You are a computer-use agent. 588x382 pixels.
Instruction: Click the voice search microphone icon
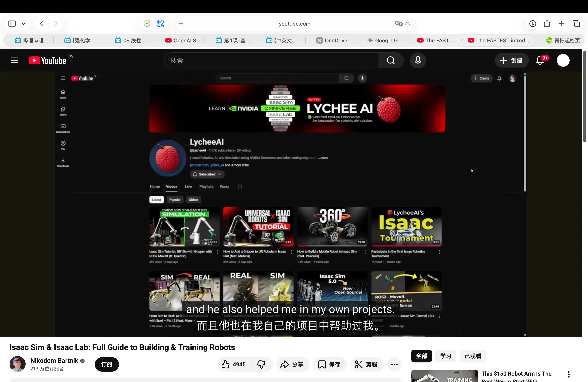[x=418, y=61]
